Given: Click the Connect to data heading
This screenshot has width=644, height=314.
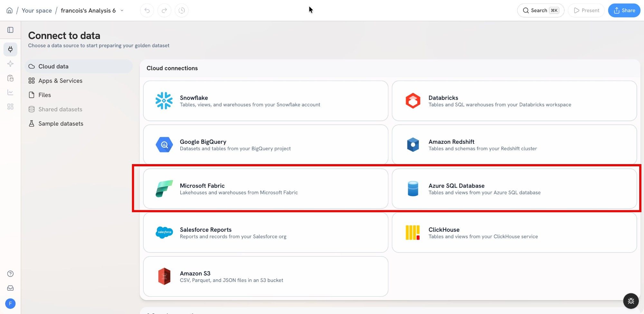Looking at the screenshot, I should (x=64, y=35).
